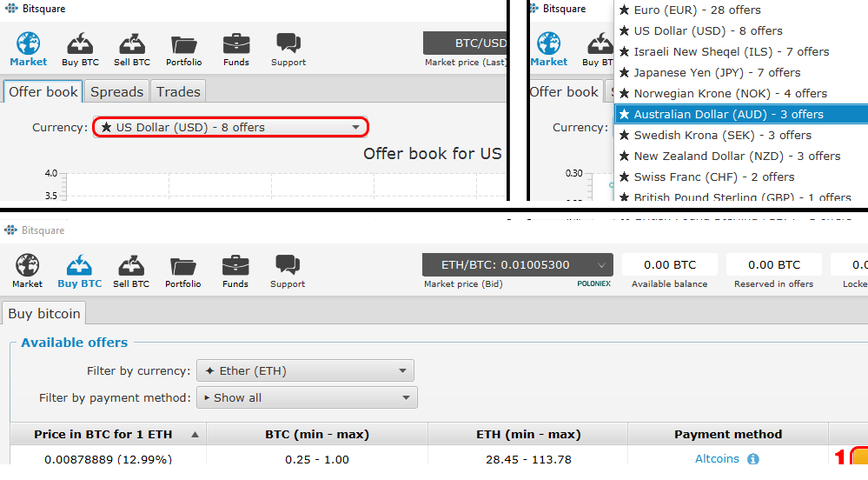Open Sell BTC in bottom Bitsquare window
Image resolution: width=868 pixels, height=480 pixels.
coord(131,271)
